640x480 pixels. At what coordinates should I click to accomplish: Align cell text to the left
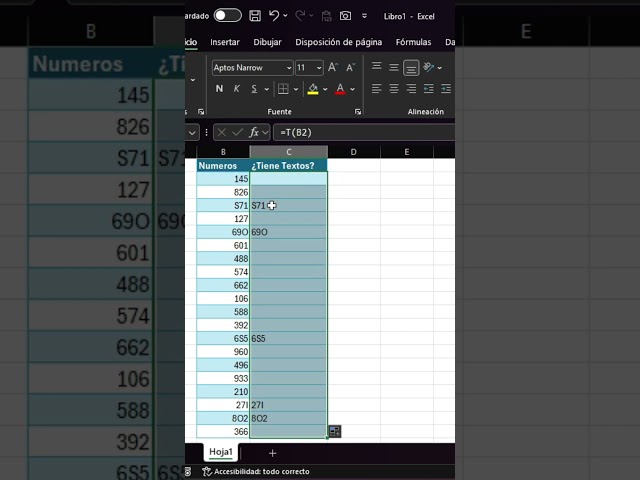point(376,89)
